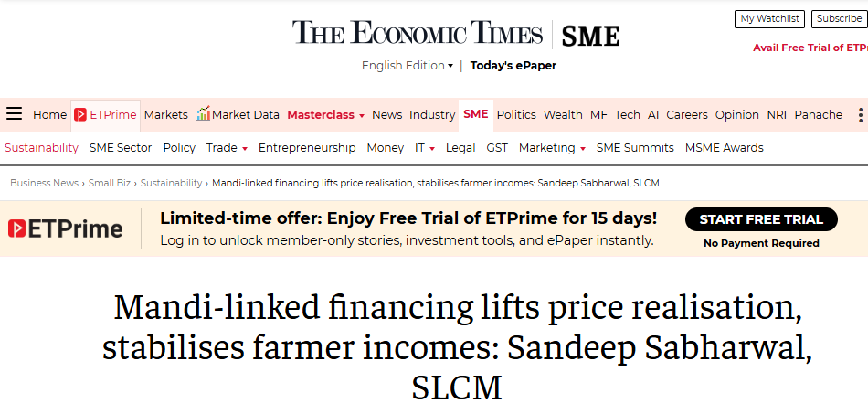Expand the Trade submenu arrow
The image size is (868, 414).
pos(245,148)
